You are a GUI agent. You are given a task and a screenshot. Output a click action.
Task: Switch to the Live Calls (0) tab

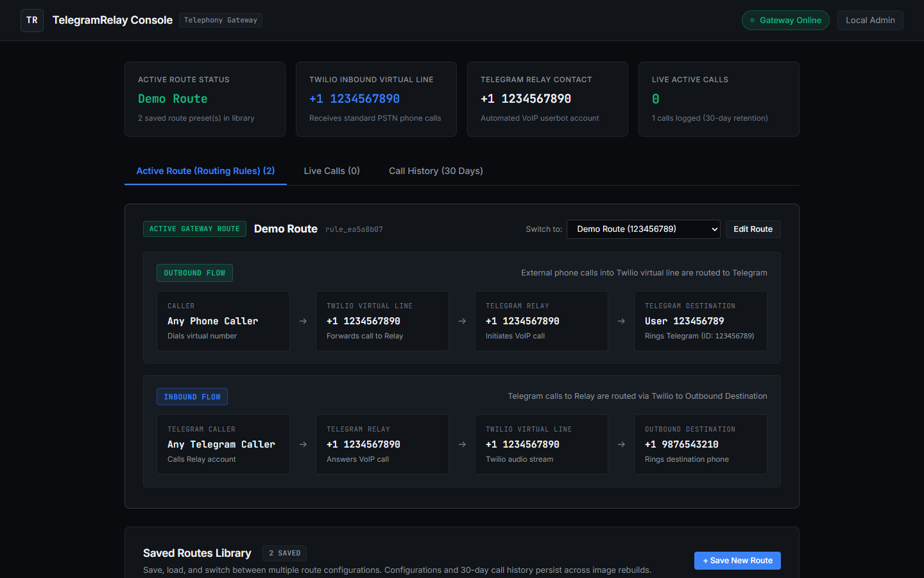coord(332,171)
